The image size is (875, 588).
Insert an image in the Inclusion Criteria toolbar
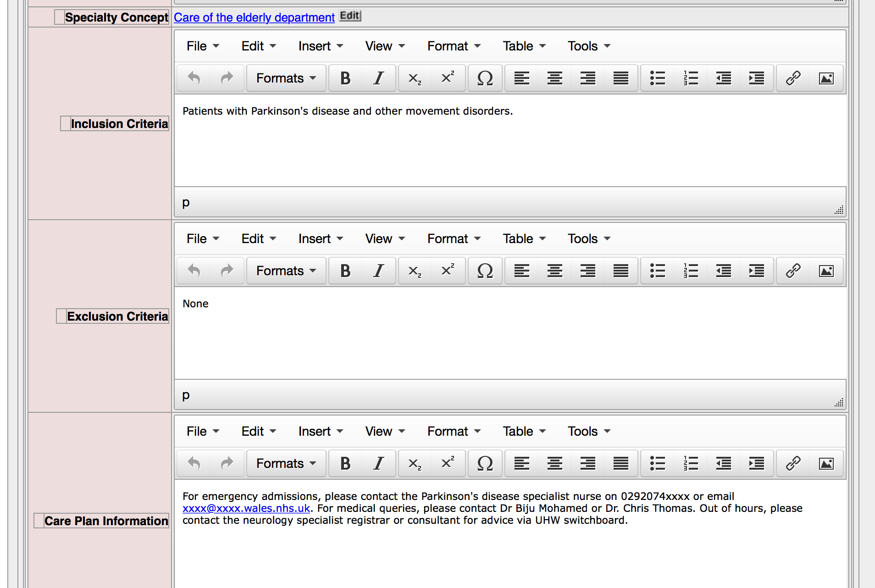[x=826, y=78]
